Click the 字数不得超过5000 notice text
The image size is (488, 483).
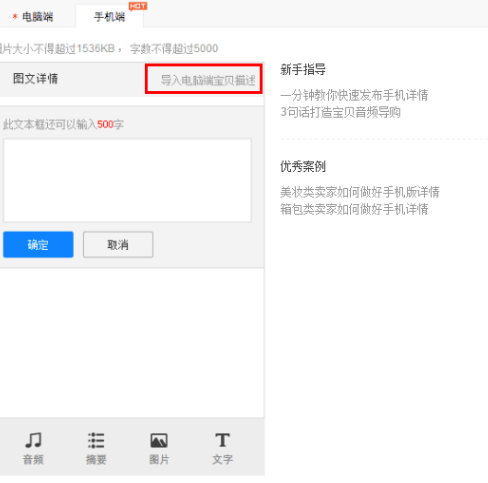pos(174,49)
